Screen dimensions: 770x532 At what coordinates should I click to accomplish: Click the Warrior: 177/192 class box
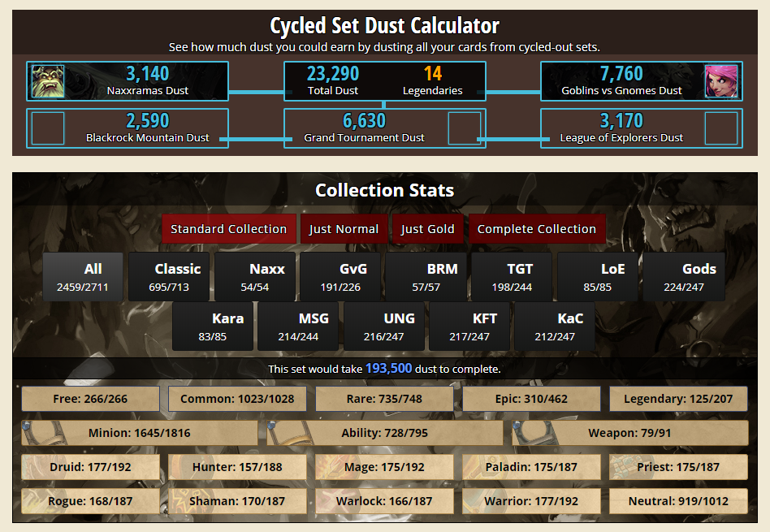point(531,501)
